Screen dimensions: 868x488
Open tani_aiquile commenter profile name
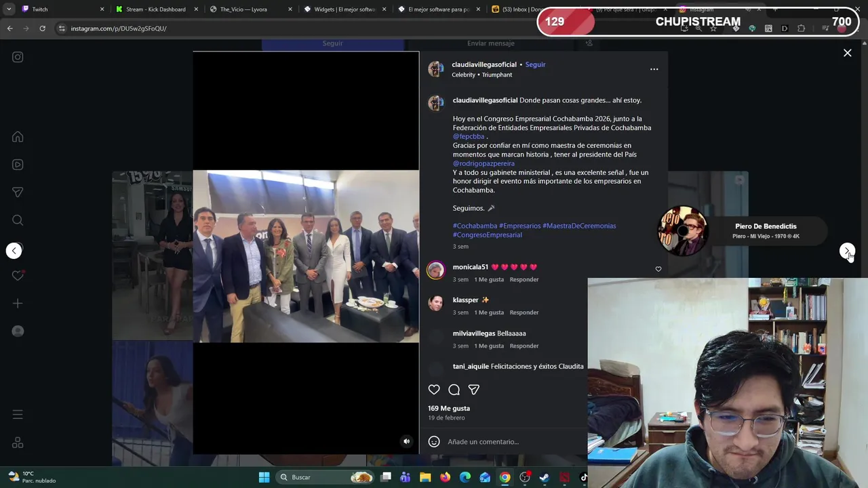tap(471, 366)
